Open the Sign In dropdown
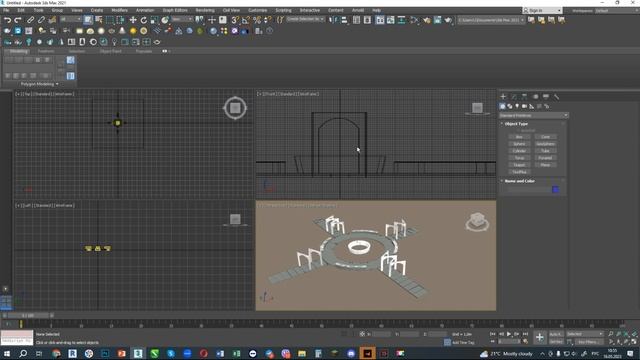This screenshot has height=360, width=640. pos(542,10)
